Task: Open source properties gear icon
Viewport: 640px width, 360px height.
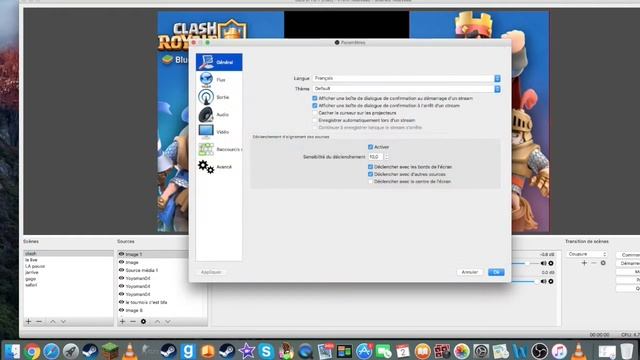Action: tap(143, 322)
